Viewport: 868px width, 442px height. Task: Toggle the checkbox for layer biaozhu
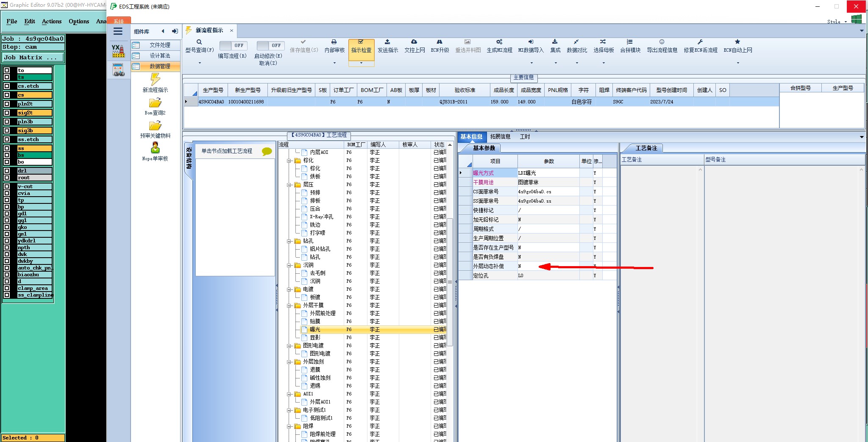point(7,275)
